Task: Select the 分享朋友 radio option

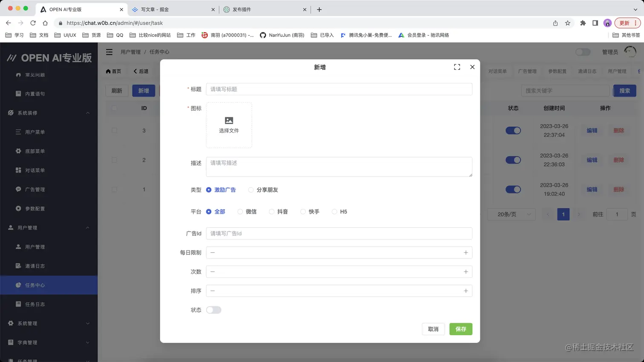Action: tap(251, 189)
